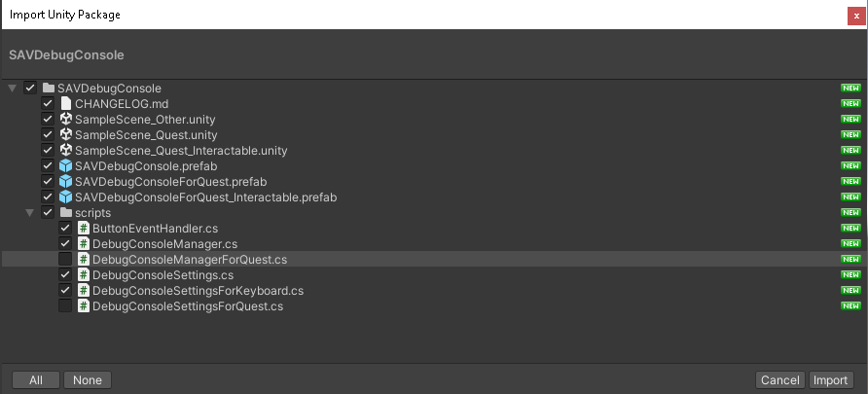Click prefab cube icon for SAVDebugConsoleForQuest_Interactable.prefab
This screenshot has width=868, height=394.
point(66,197)
